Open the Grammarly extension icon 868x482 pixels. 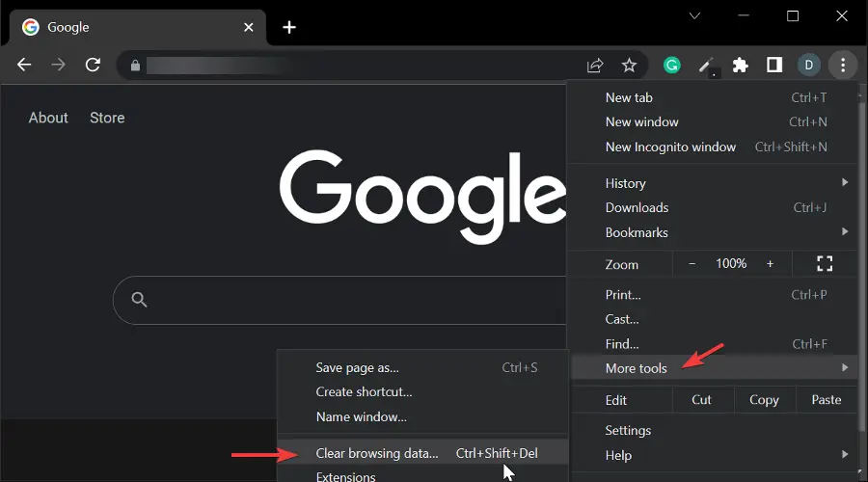[x=671, y=66]
